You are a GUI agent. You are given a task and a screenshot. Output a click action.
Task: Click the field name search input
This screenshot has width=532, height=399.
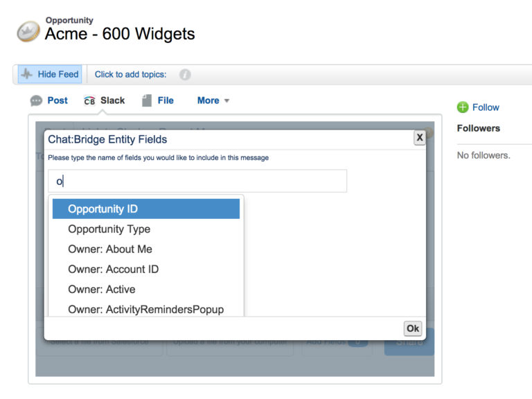tap(197, 181)
